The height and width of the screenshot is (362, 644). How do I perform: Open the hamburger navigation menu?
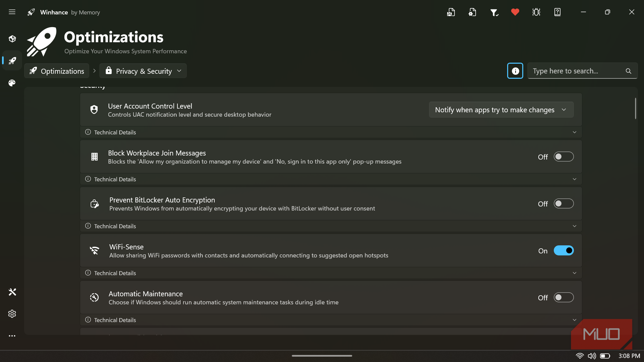[12, 12]
